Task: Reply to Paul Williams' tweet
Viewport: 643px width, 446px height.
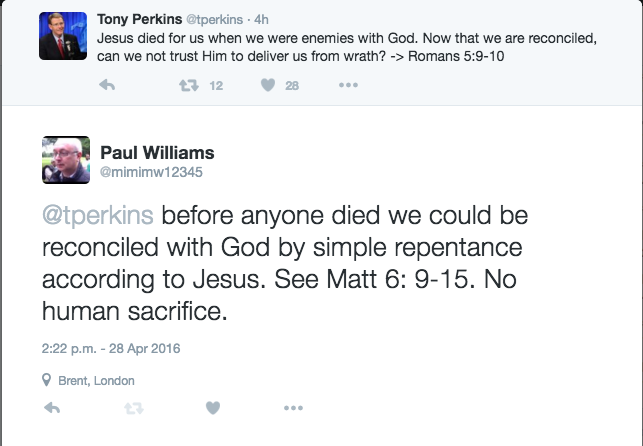Action: [x=53, y=408]
